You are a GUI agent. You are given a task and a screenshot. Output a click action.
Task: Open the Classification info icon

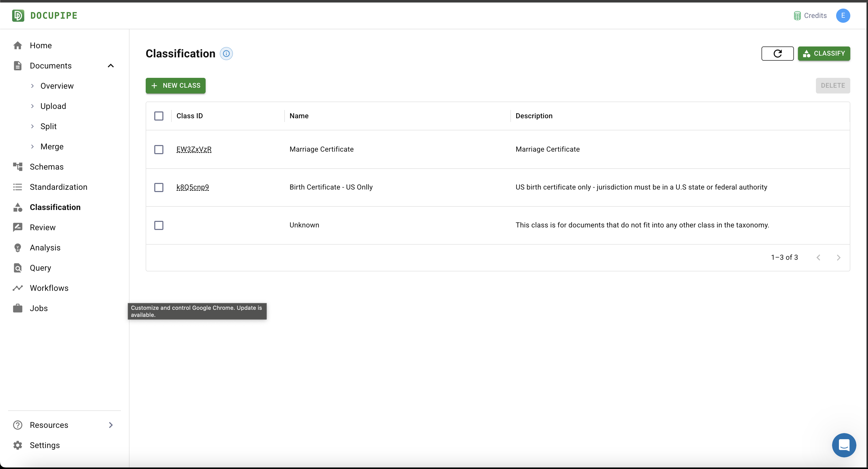(x=226, y=54)
